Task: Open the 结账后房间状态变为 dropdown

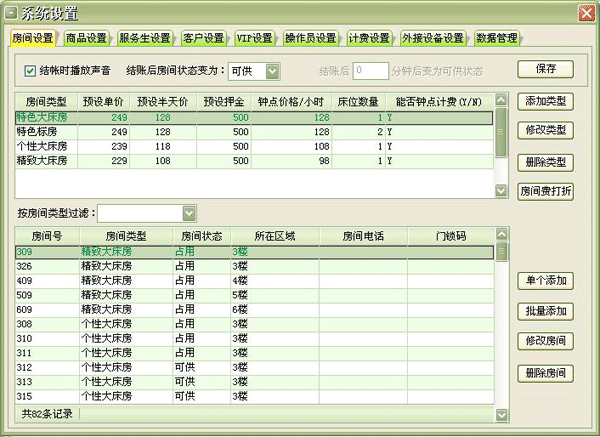Action: 273,71
